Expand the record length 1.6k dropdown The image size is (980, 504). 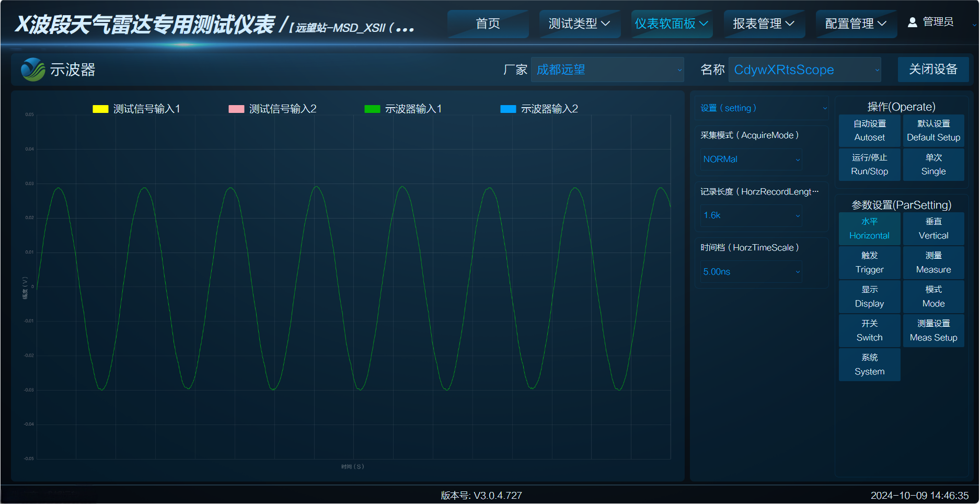pyautogui.click(x=751, y=215)
